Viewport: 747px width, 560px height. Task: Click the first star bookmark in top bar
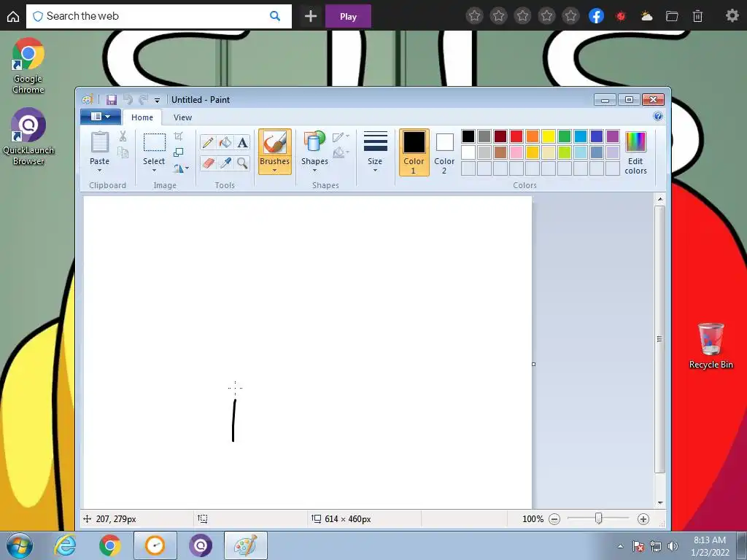pos(474,16)
